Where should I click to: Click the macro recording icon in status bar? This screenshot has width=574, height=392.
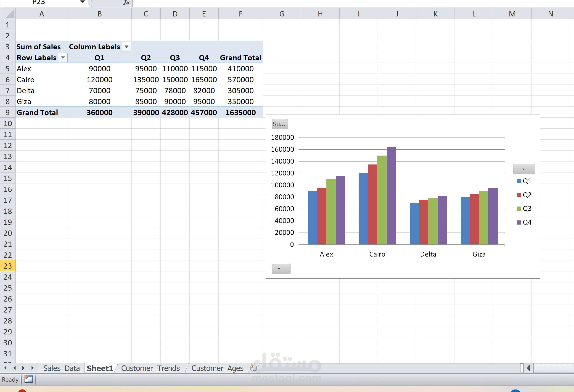click(28, 379)
